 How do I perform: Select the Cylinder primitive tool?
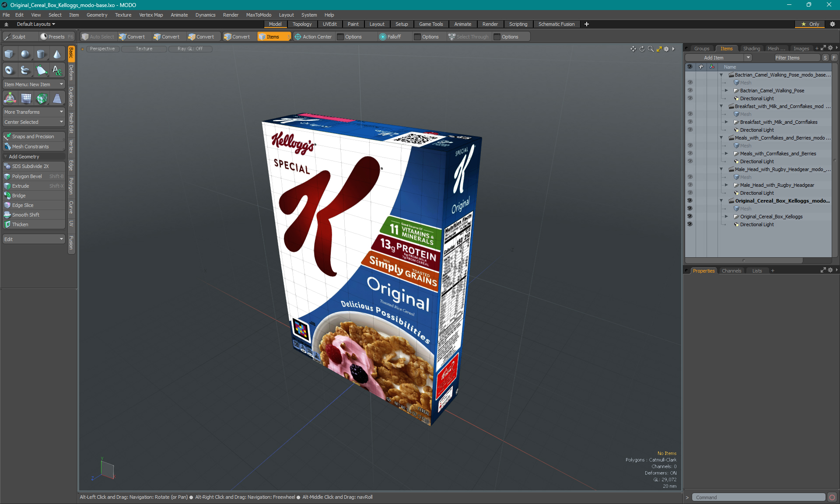click(x=41, y=54)
